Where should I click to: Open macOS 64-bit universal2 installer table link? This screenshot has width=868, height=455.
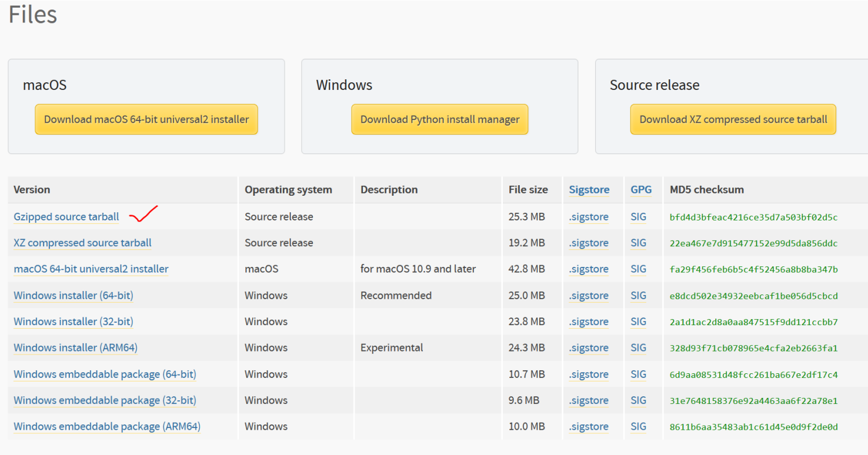coord(91,269)
